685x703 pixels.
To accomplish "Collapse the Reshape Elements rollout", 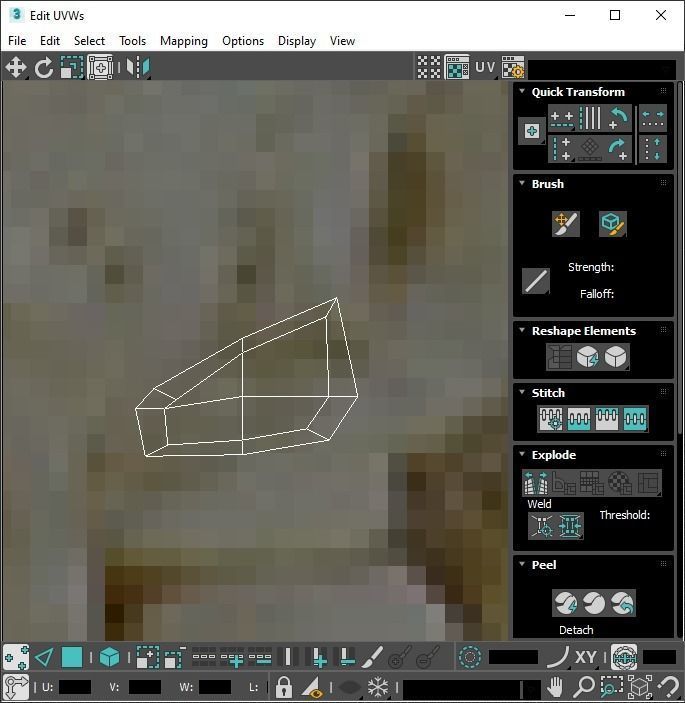I will pos(522,330).
